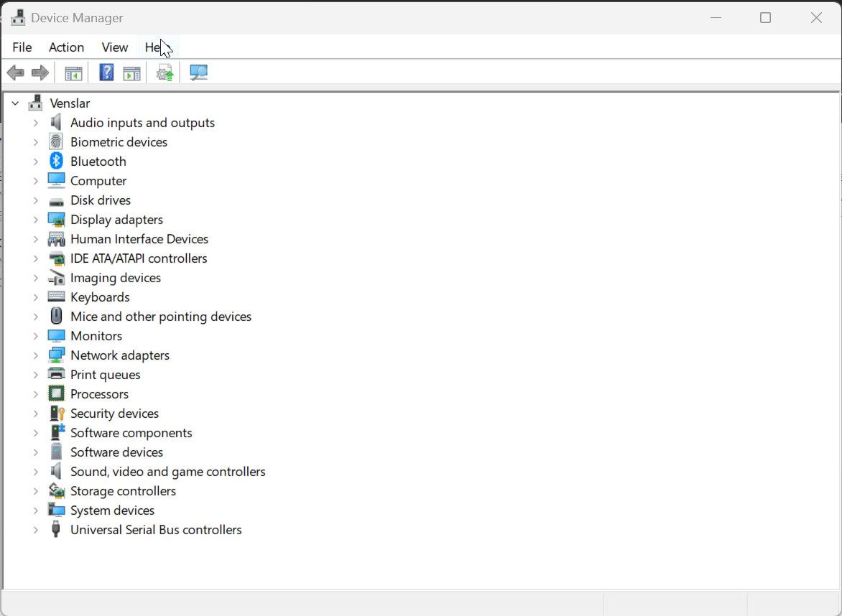
Task: Select Mice and other pointing devices
Action: coord(160,317)
